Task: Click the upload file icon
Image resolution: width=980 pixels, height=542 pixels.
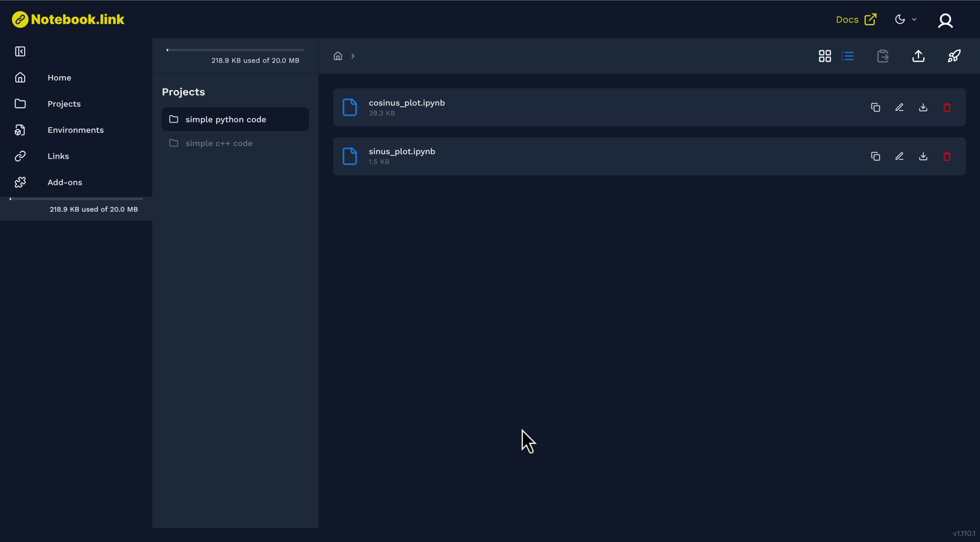Action: [x=918, y=56]
